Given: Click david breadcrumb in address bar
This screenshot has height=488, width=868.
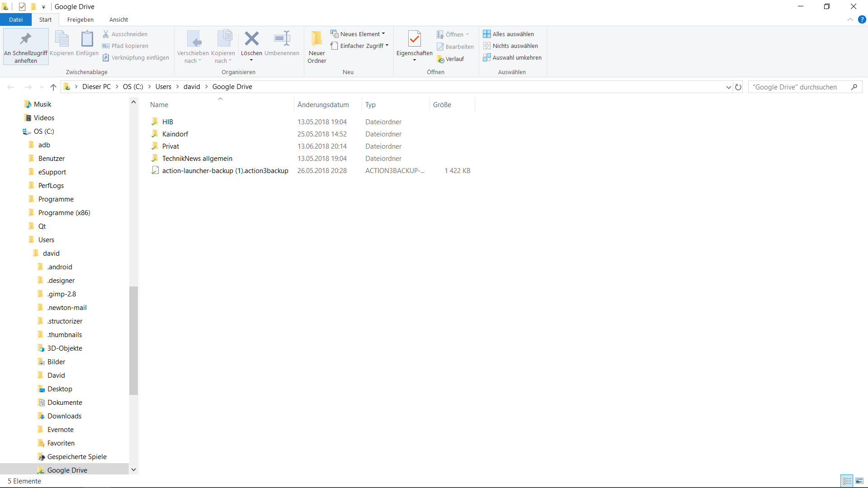Looking at the screenshot, I should coord(192,87).
